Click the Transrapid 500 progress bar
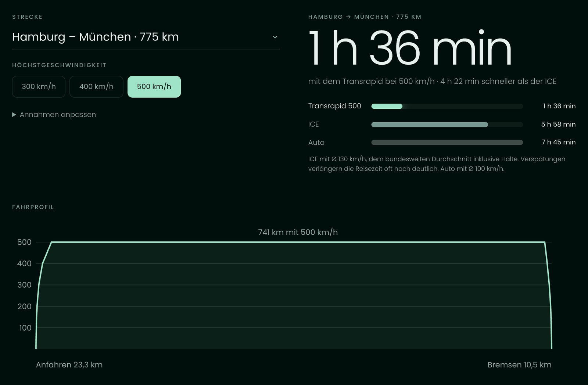The width and height of the screenshot is (588, 385). 447,106
